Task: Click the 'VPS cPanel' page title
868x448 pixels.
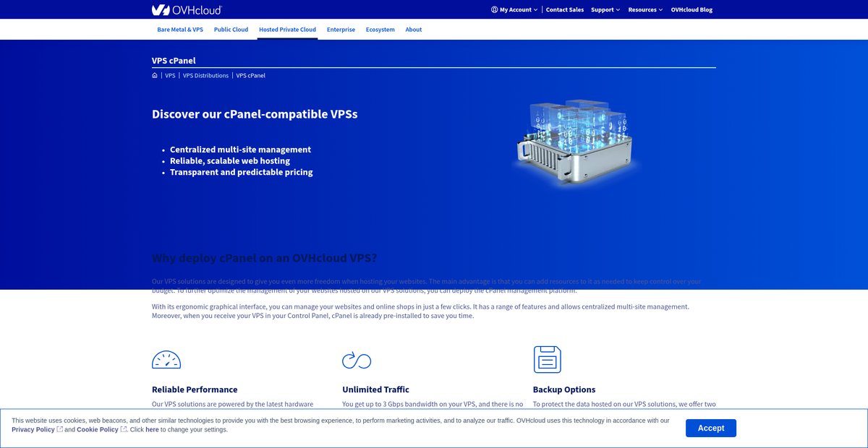Action: click(x=174, y=61)
